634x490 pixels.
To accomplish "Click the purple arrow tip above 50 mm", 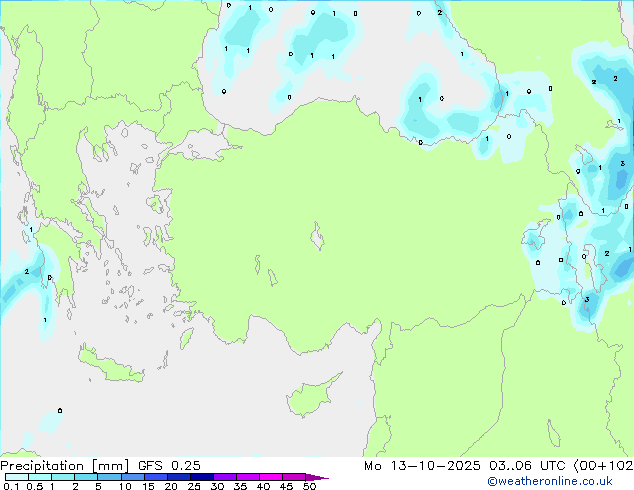I will [x=317, y=477].
